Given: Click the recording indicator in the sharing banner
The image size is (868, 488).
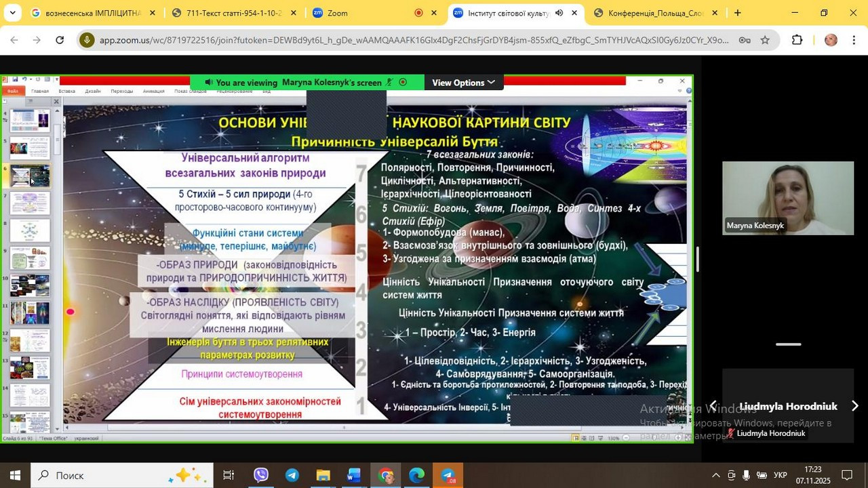Looking at the screenshot, I should tap(403, 83).
